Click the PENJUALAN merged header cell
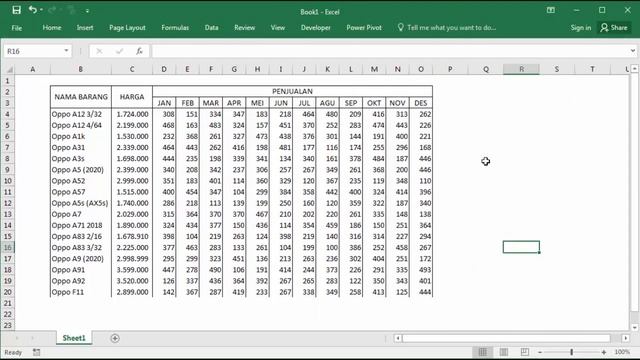 click(292, 91)
